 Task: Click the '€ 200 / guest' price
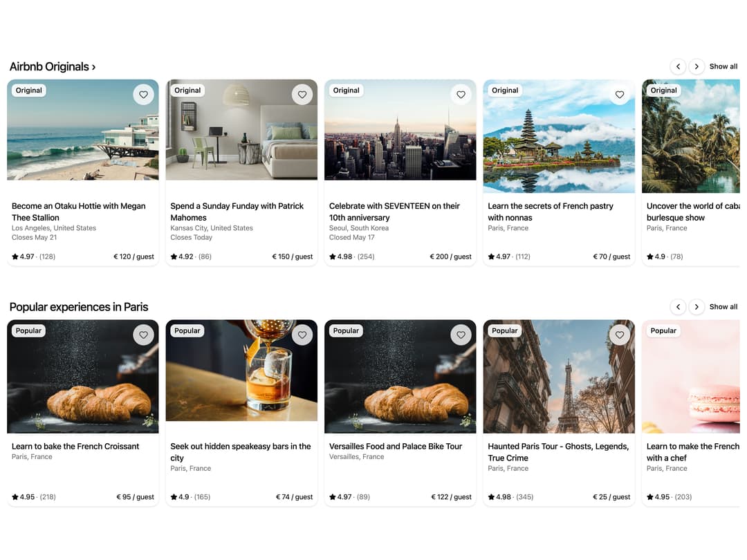tap(450, 256)
